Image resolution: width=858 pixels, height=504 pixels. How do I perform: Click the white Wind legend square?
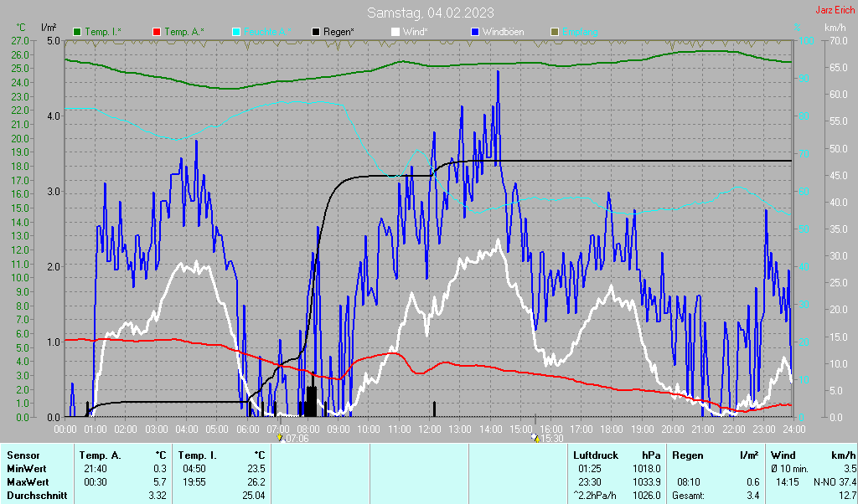(x=395, y=32)
